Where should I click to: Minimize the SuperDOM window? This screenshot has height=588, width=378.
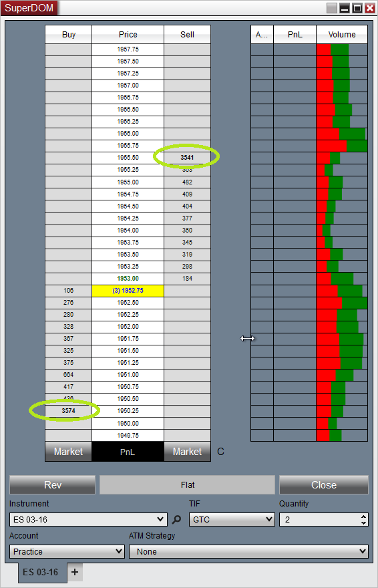(x=345, y=8)
